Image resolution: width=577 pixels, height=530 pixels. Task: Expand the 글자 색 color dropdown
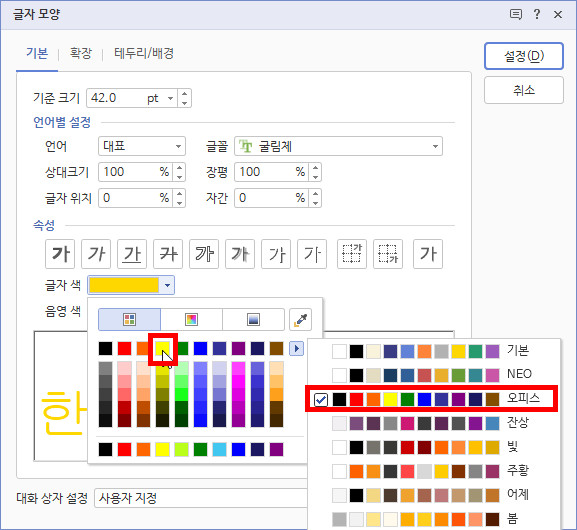tap(167, 285)
